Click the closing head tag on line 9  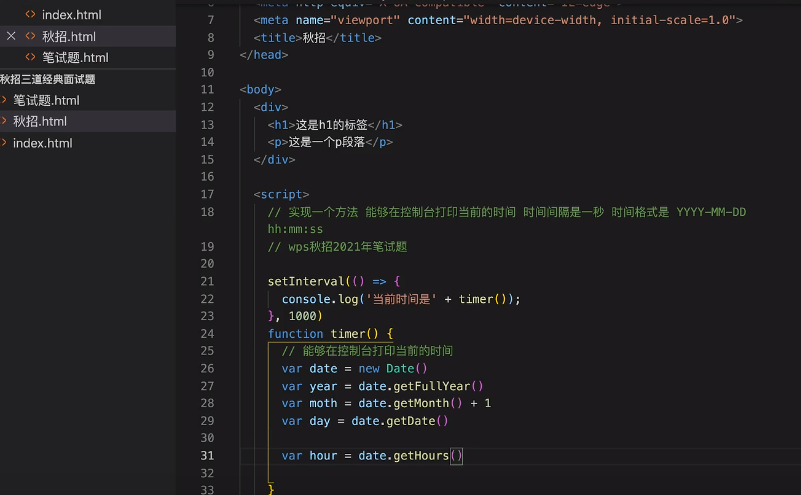(x=264, y=55)
